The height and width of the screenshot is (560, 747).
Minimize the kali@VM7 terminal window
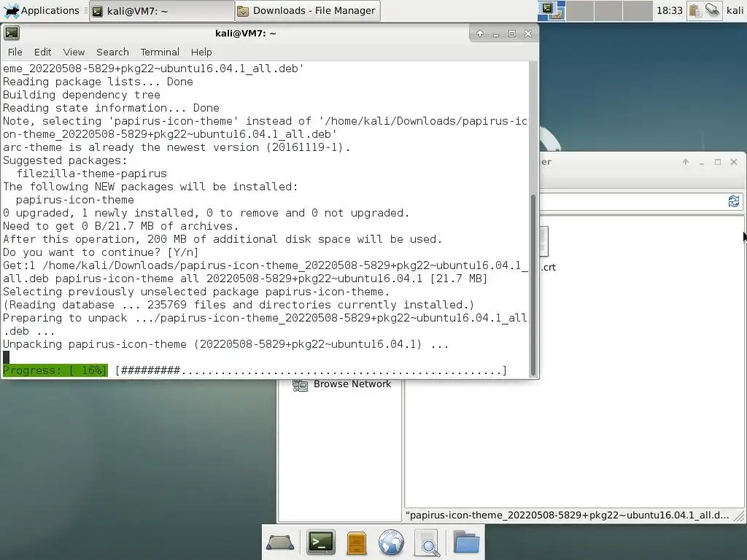click(496, 34)
